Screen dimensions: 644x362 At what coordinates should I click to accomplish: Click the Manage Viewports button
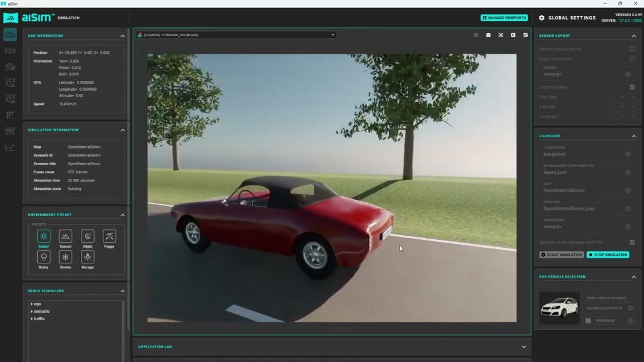(504, 18)
